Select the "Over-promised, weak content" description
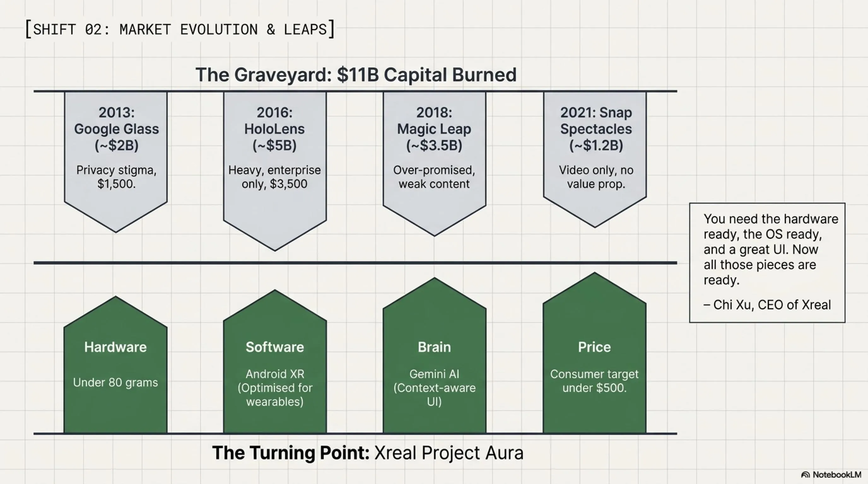Viewport: 868px width, 484px height. click(x=434, y=177)
